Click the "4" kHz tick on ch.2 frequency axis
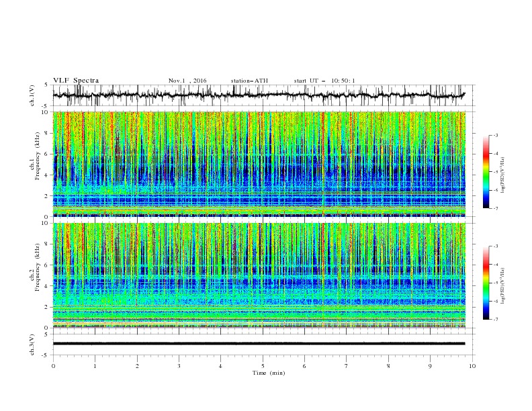 [47, 286]
